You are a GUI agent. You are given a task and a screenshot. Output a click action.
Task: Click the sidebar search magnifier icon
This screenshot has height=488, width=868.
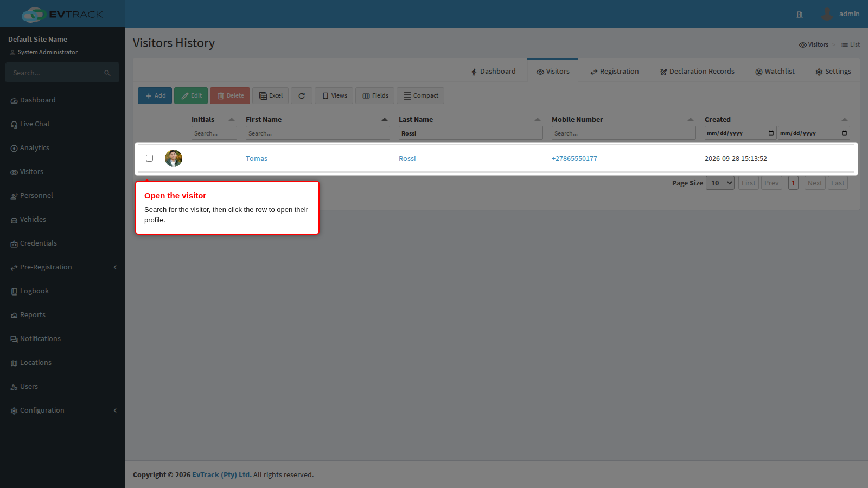107,73
